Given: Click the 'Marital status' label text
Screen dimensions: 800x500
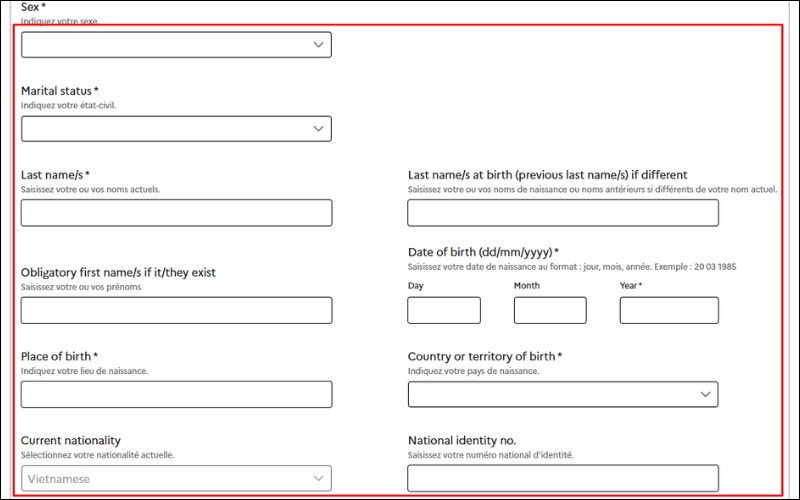Looking at the screenshot, I should 59,91.
